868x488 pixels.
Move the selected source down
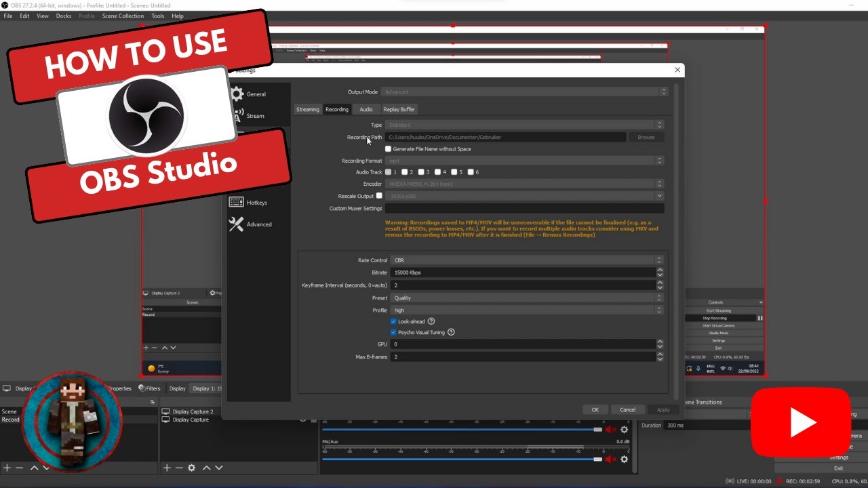tap(219, 468)
